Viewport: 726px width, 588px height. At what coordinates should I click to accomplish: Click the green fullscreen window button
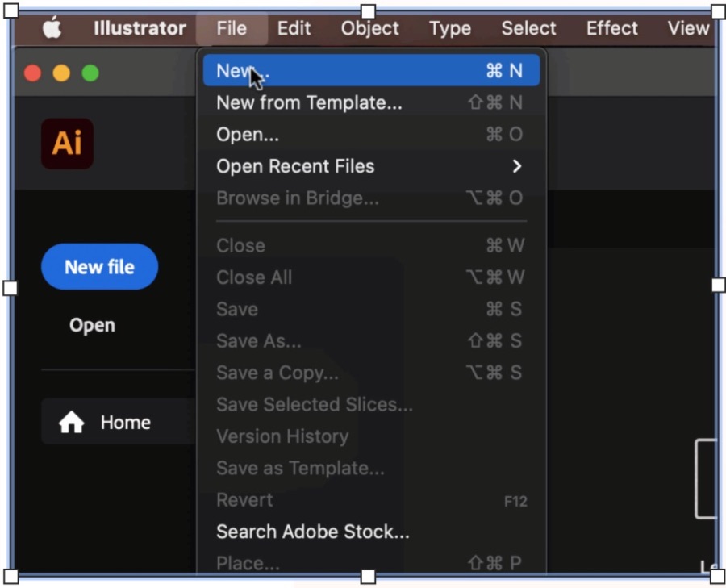[x=90, y=73]
